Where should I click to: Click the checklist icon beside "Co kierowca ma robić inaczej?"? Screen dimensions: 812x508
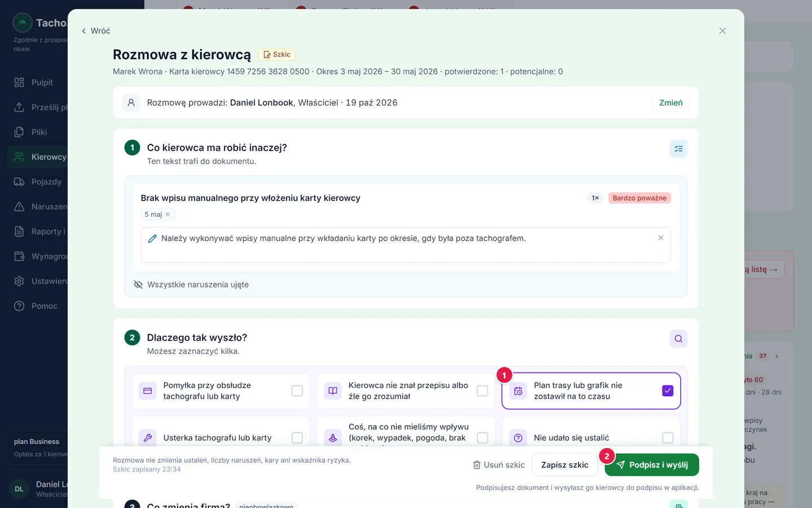pos(678,148)
